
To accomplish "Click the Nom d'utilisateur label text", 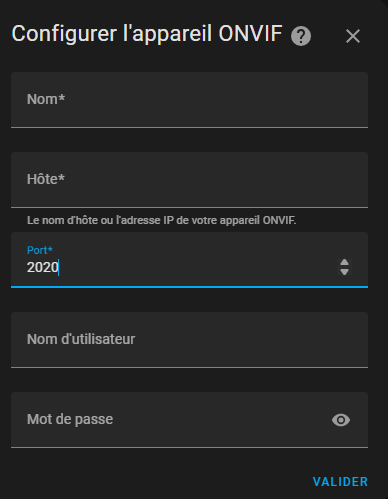I will [x=81, y=339].
